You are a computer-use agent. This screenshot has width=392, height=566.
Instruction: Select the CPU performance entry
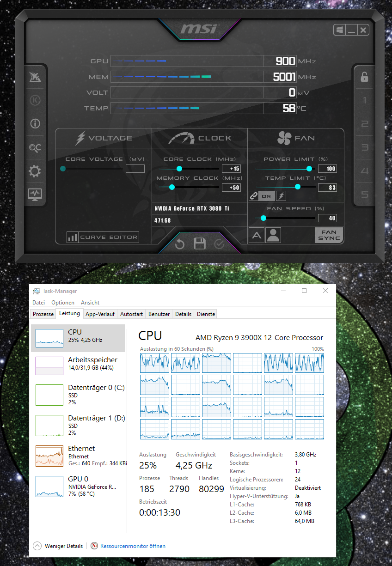pos(78,338)
